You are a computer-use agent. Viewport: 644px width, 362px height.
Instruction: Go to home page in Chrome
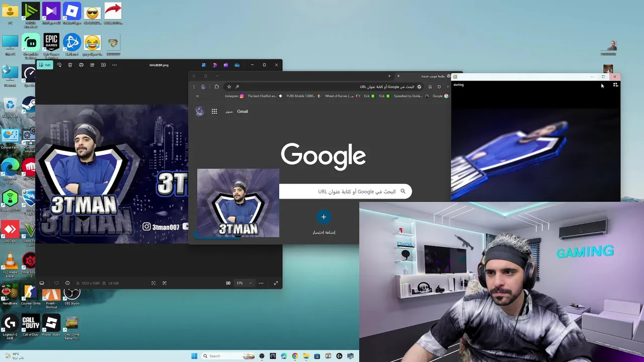point(430,86)
